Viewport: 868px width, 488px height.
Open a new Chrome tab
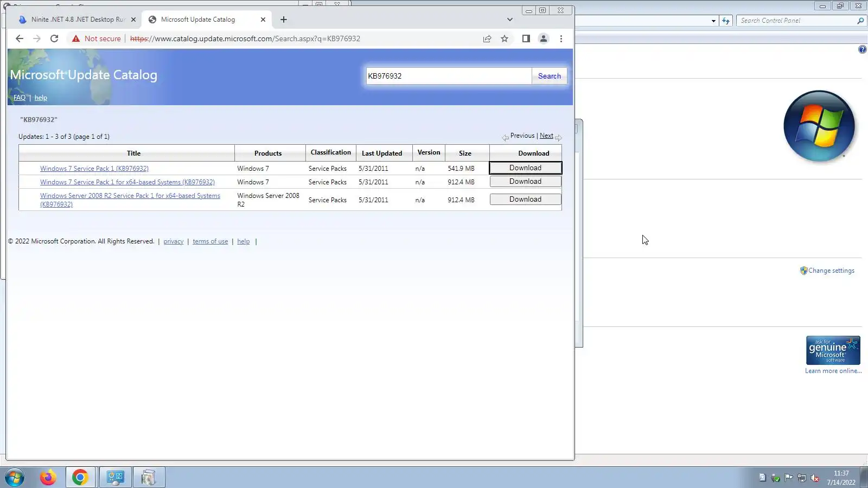(284, 20)
